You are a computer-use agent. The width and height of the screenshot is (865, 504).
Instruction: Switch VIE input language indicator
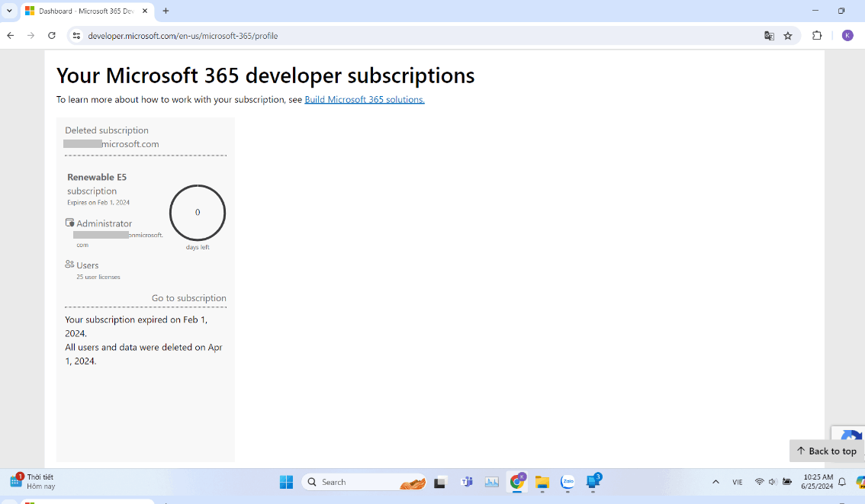[x=738, y=482]
